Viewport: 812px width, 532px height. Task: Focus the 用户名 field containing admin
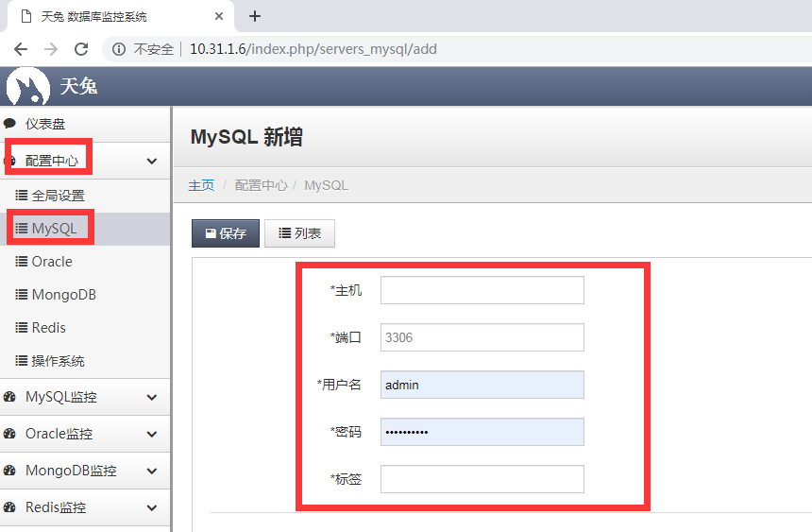point(482,385)
